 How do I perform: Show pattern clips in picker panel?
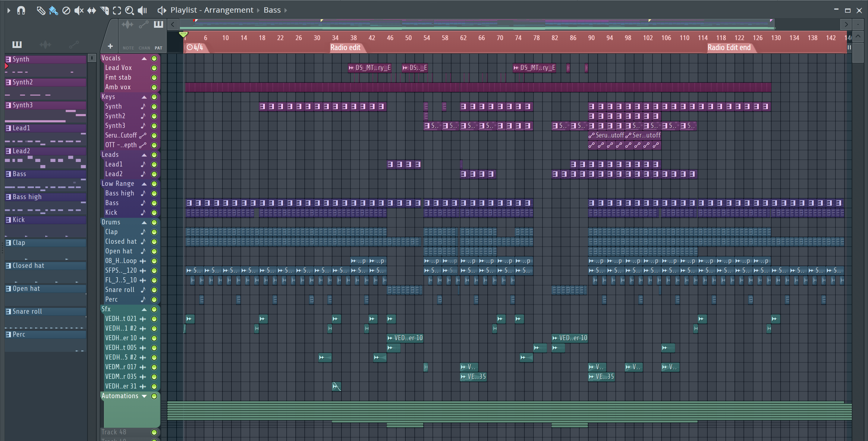click(17, 44)
